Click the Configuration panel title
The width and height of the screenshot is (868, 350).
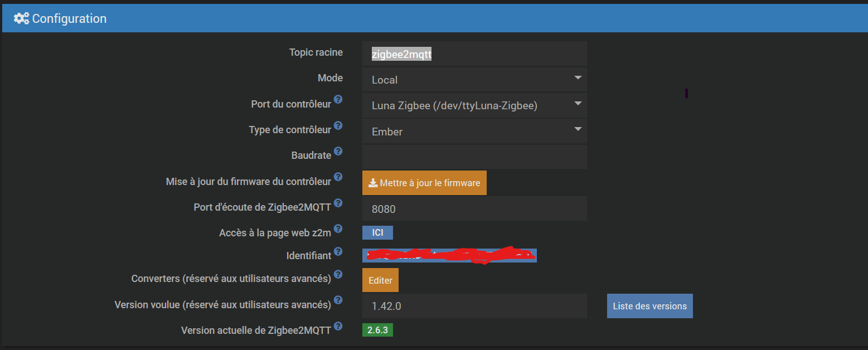point(69,18)
